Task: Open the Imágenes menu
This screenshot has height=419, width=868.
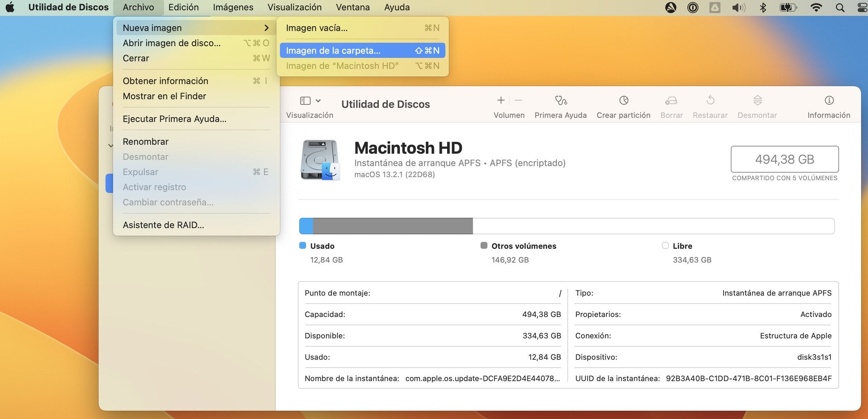Action: (233, 7)
